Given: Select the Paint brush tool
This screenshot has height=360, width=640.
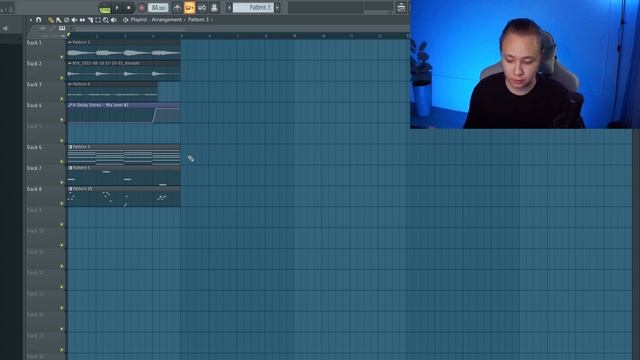Looking at the screenshot, I should (58, 20).
